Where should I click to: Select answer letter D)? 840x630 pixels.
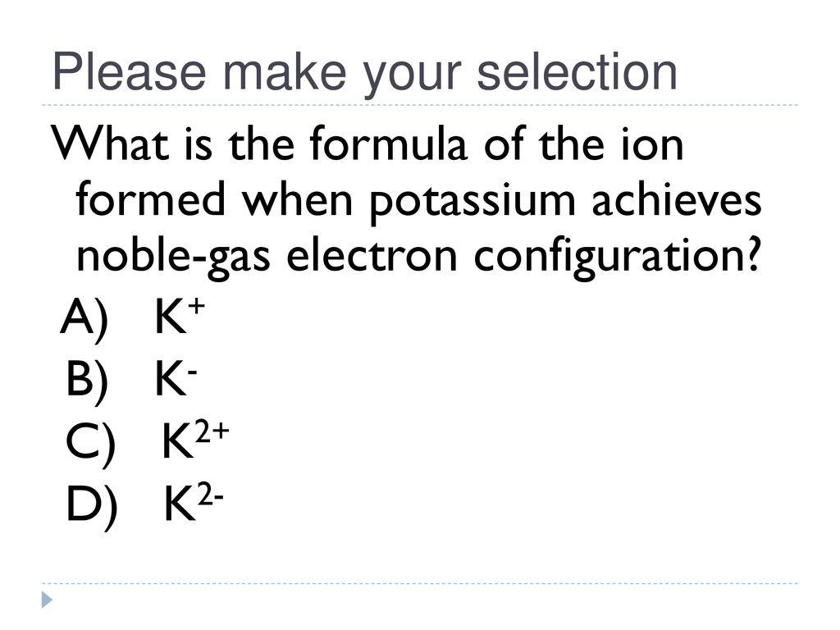92,507
